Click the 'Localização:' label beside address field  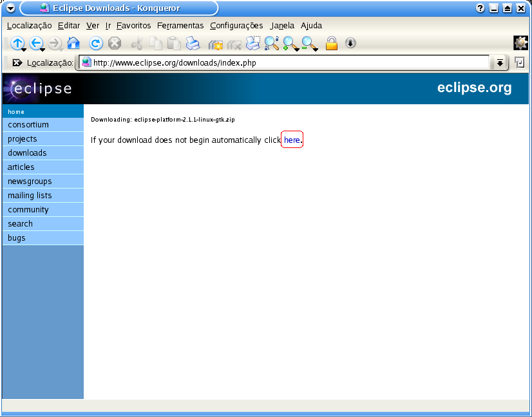[50, 62]
